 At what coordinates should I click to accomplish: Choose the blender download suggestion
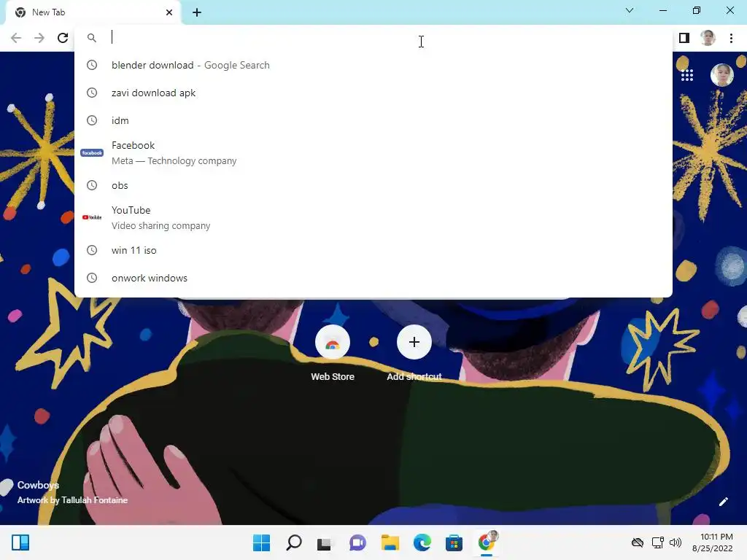pyautogui.click(x=373, y=65)
